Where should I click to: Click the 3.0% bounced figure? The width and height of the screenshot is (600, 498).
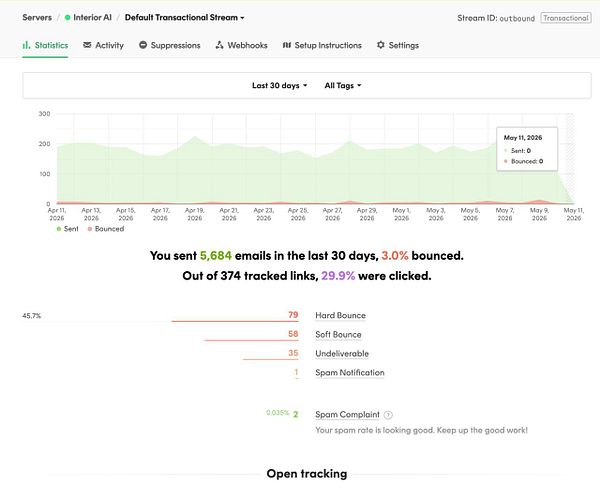[x=395, y=256]
